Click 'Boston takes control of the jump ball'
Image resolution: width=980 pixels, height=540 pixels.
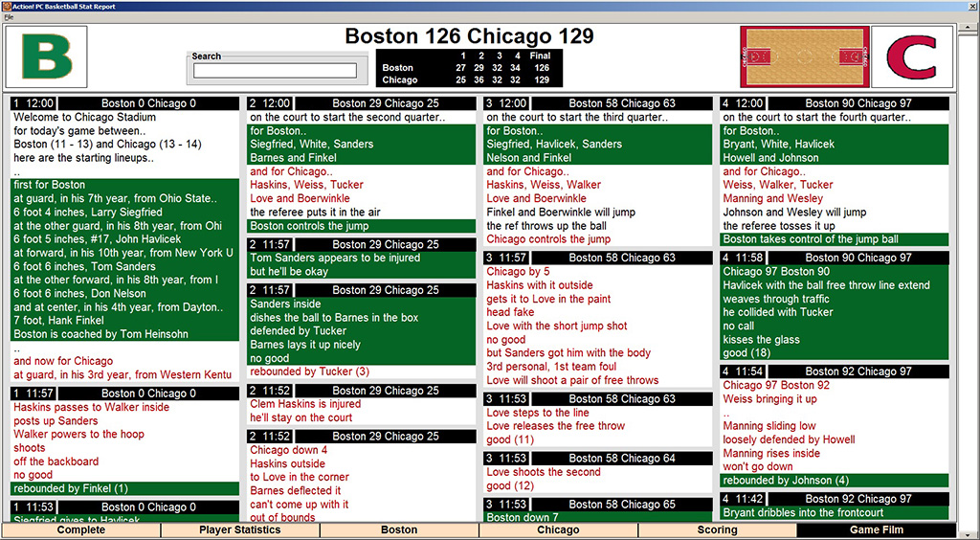(x=811, y=239)
